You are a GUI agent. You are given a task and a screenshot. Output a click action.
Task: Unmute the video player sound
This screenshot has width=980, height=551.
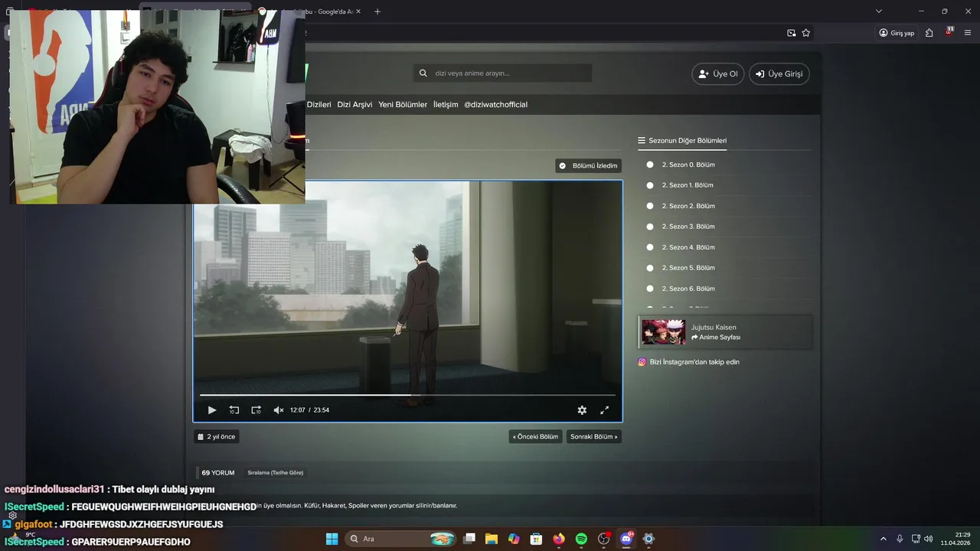click(279, 410)
